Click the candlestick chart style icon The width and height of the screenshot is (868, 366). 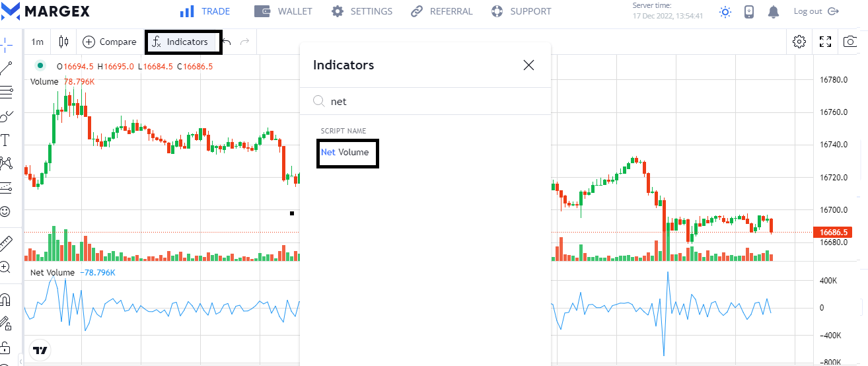coord(63,42)
